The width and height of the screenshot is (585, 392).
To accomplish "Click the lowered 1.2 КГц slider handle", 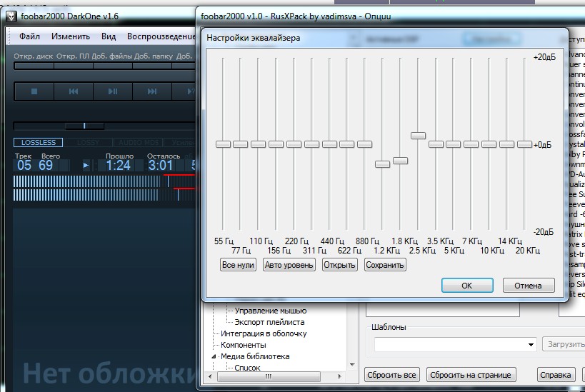I will click(x=382, y=164).
